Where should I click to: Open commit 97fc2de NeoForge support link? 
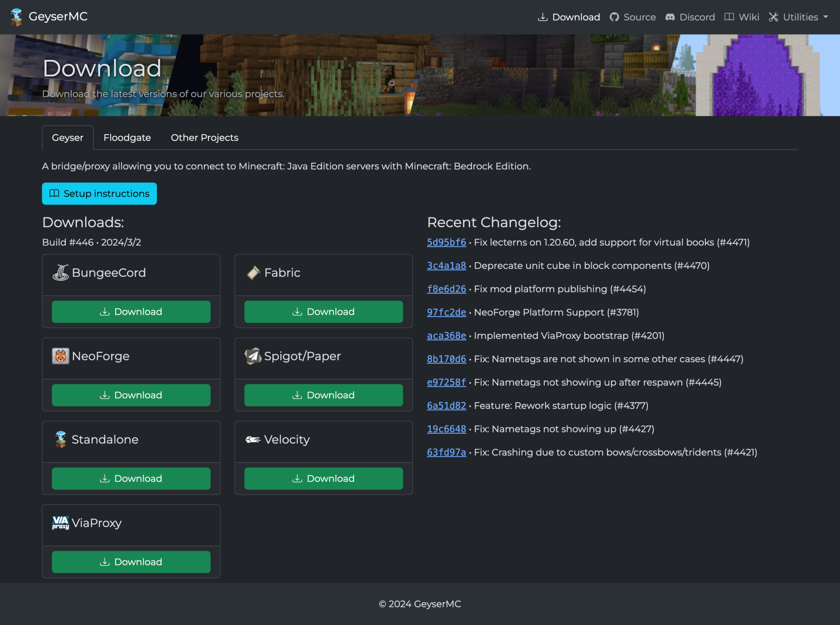(x=446, y=312)
